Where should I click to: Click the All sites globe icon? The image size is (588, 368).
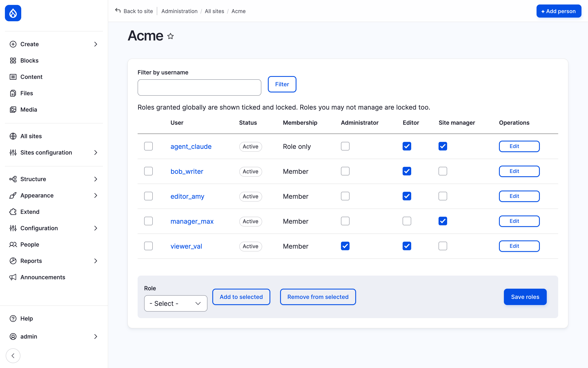(x=13, y=136)
